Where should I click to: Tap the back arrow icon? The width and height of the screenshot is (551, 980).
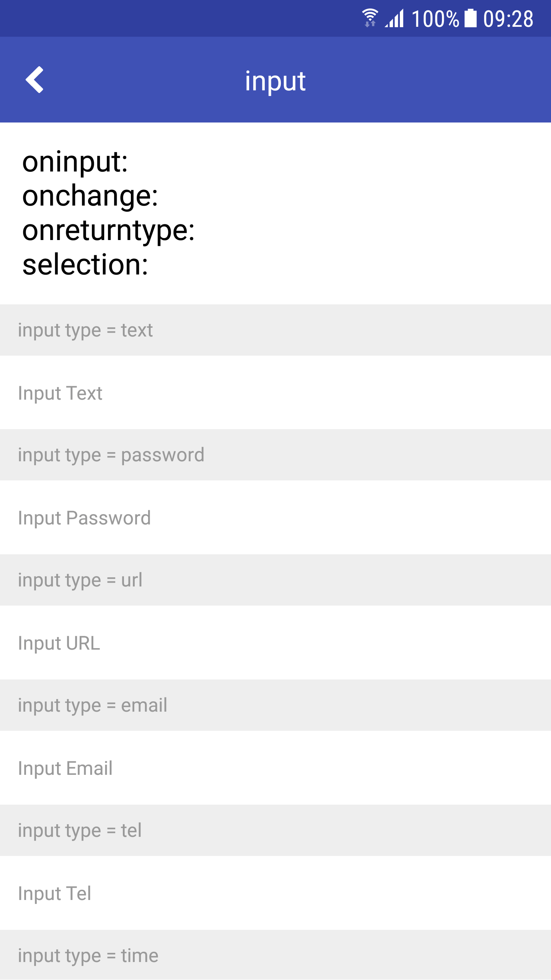click(34, 80)
